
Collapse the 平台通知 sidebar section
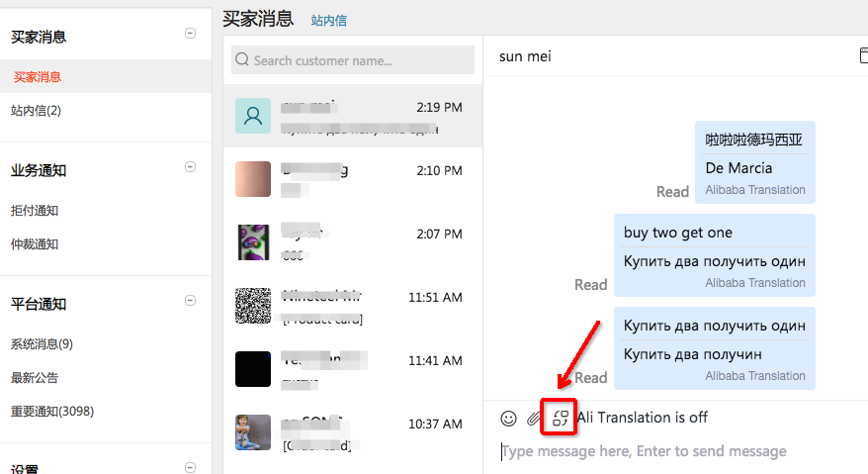point(190,301)
